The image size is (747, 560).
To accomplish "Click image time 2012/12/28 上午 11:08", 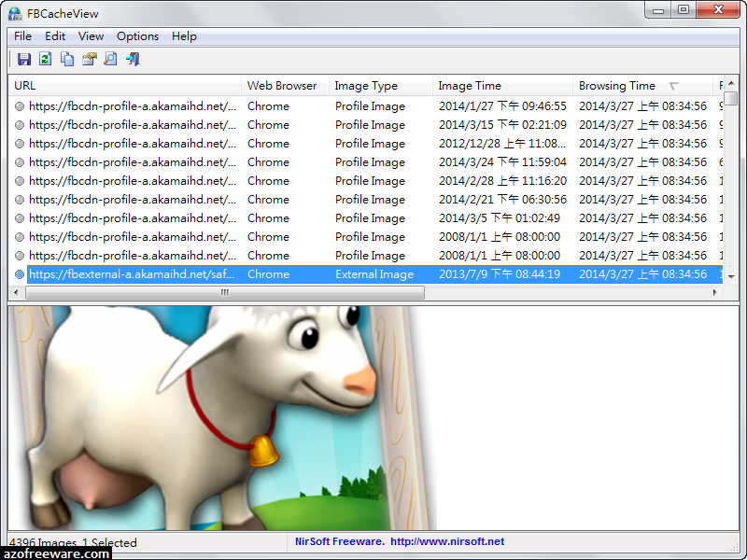I will tap(502, 144).
